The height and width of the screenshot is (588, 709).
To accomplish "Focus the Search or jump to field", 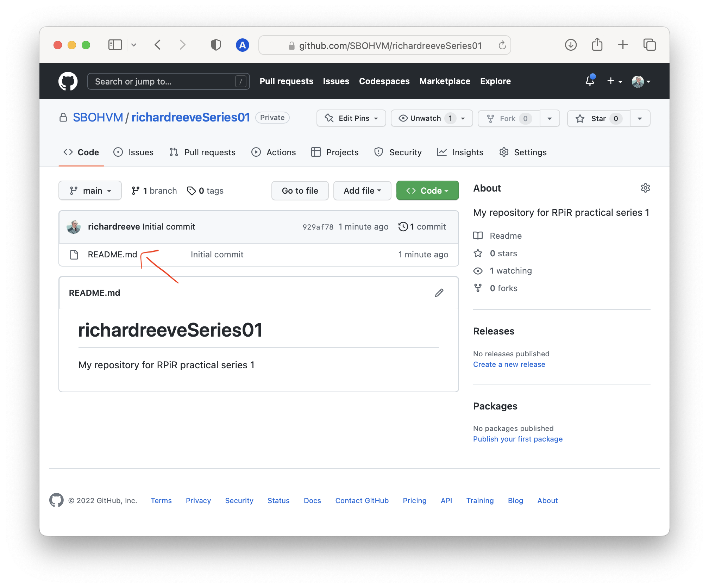I will pos(169,81).
